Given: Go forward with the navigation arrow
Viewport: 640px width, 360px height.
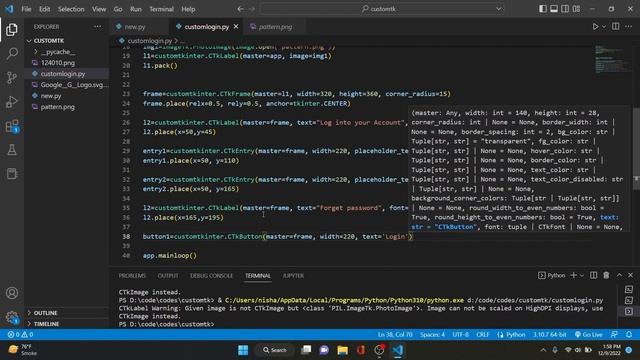Looking at the screenshot, I should pyautogui.click(x=252, y=9).
